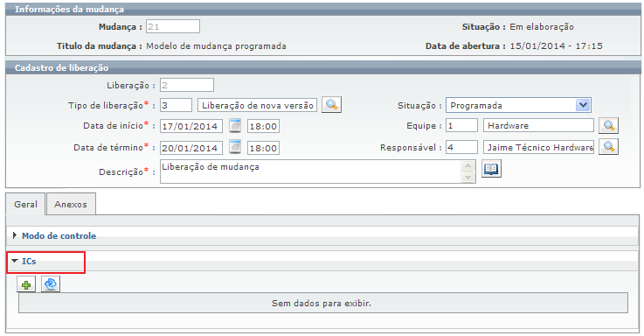Image resolution: width=644 pixels, height=336 pixels.
Task: Click the Mudança number field
Action: (173, 27)
